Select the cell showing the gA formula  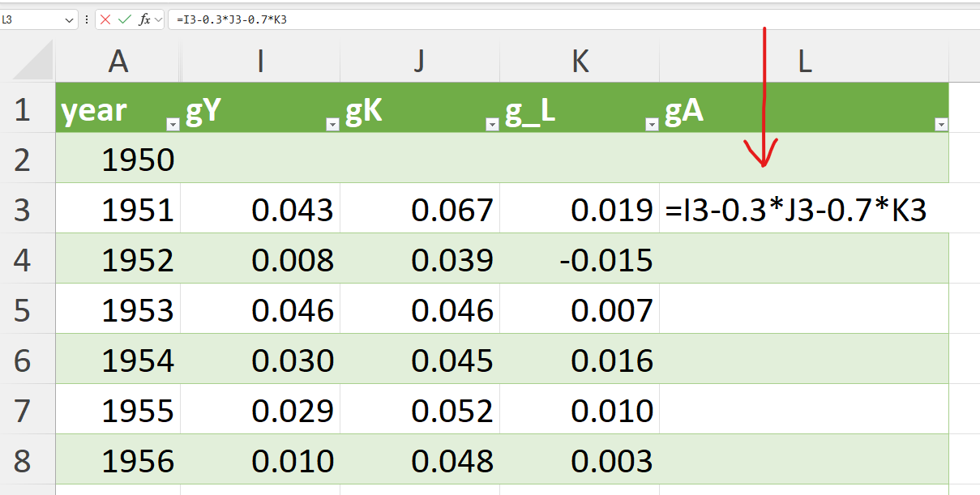[x=804, y=207]
